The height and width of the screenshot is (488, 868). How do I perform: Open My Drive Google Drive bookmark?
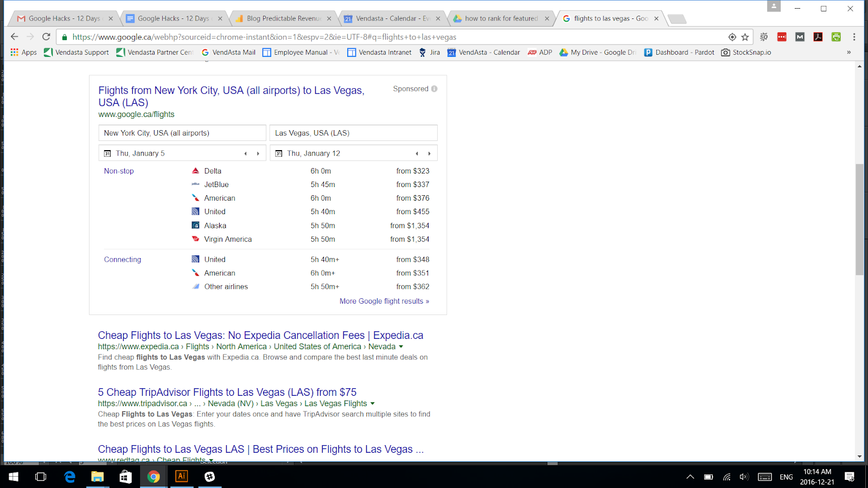tap(598, 53)
